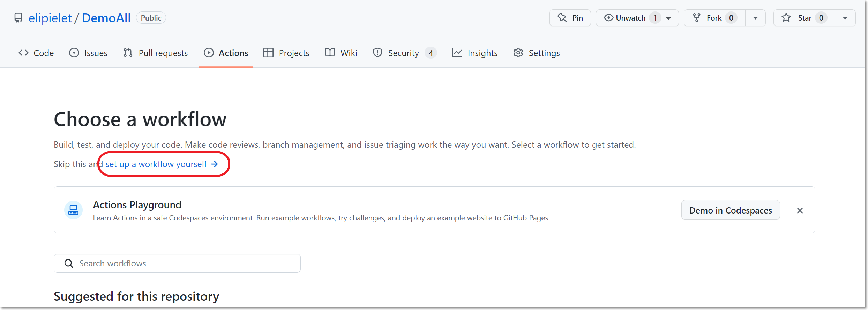Viewport: 868px width, 310px height.
Task: Click the Unwatch count badge 1
Action: 655,18
